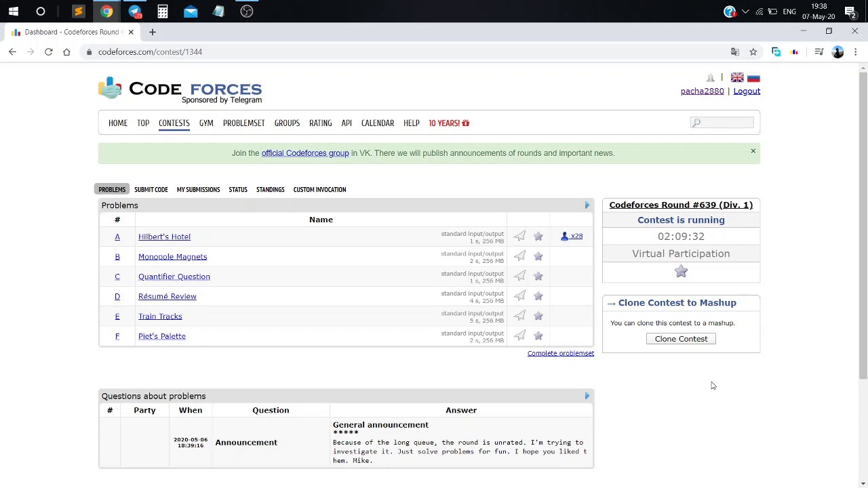Expand Problems panel with blue arrow
Image resolution: width=868 pixels, height=488 pixels.
click(x=587, y=205)
